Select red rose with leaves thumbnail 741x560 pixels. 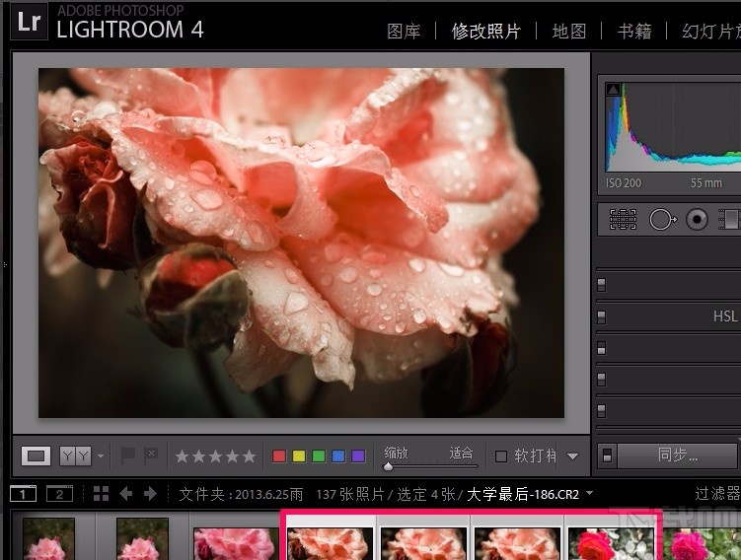click(611, 544)
